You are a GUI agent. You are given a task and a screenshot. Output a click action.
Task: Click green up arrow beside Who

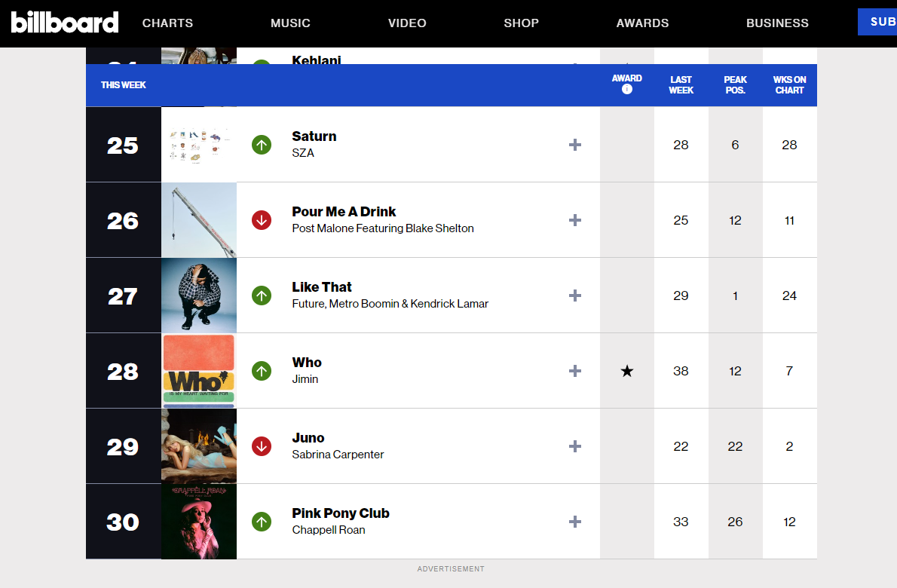pos(262,371)
